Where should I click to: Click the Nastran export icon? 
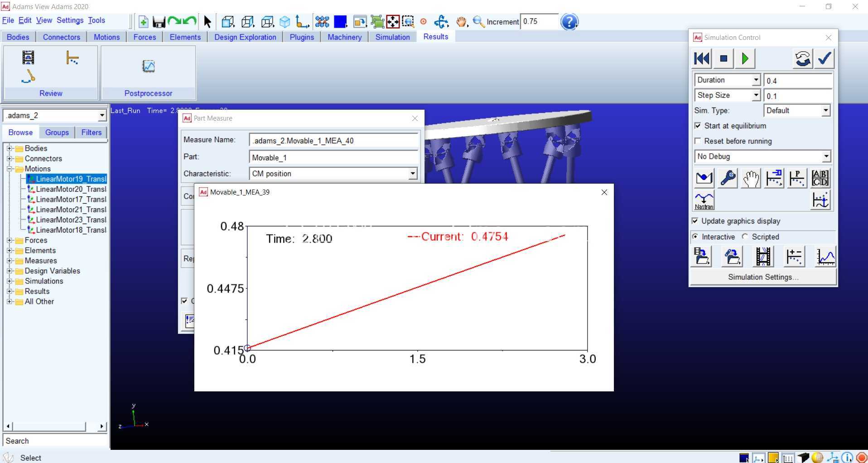coord(704,200)
